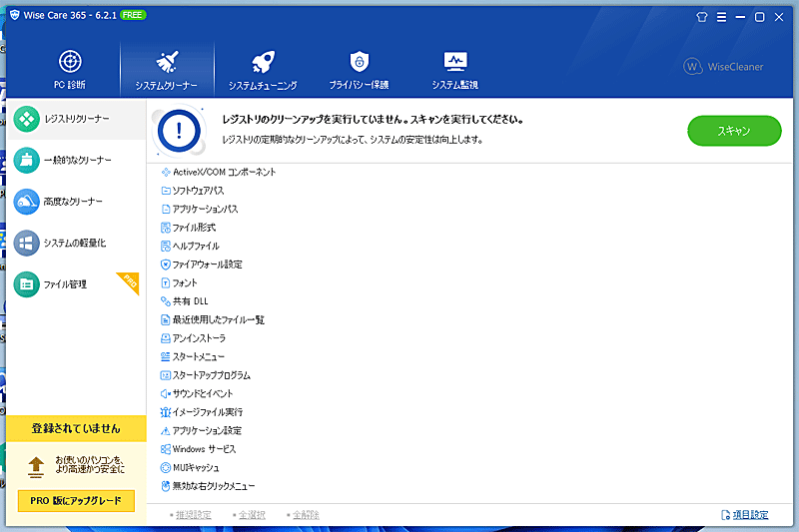Click the upgrade arrow icon in sidebar
Screen dimensions: 799x532
pos(36,467)
